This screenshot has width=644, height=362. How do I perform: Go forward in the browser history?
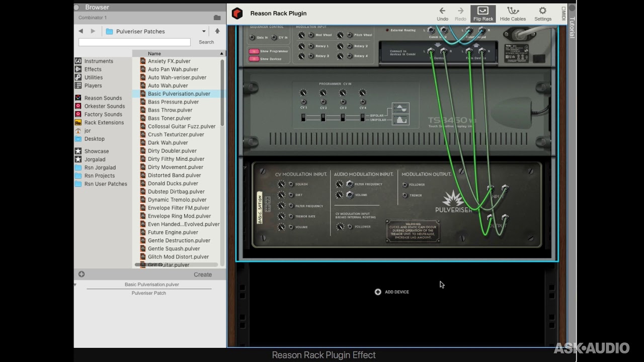[x=93, y=31]
